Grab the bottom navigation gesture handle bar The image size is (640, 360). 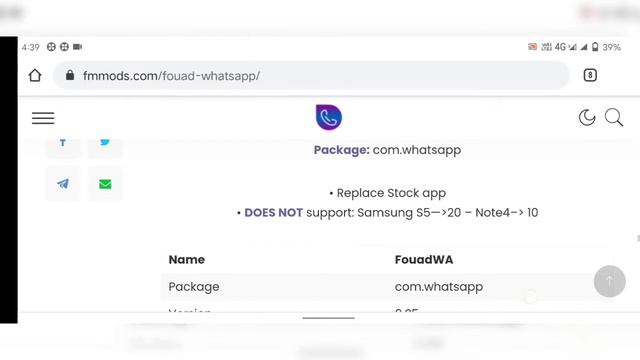329,318
